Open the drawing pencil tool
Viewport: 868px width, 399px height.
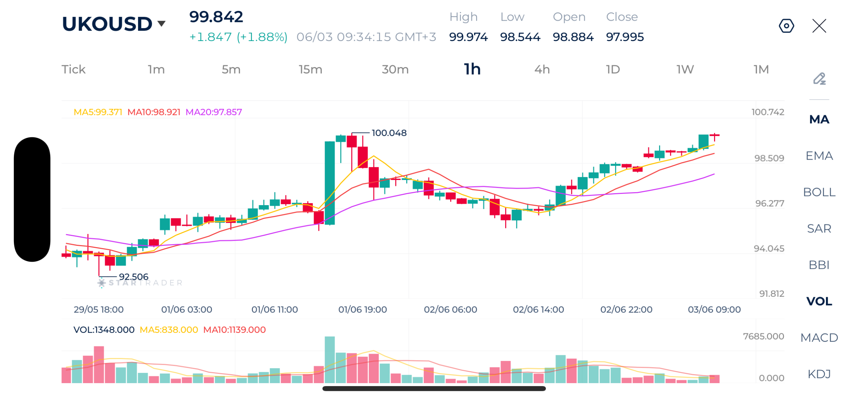pos(819,79)
